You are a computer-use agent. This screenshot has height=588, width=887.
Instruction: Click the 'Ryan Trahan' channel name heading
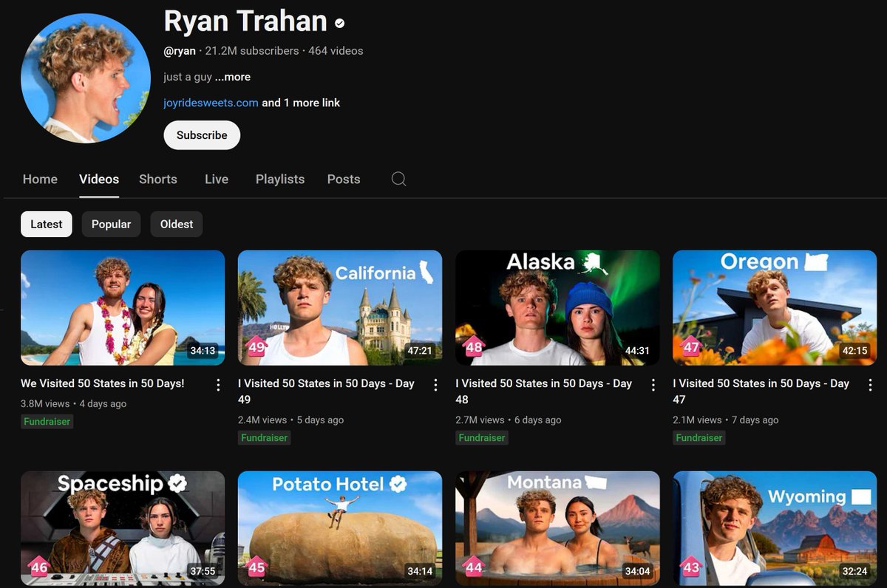point(245,21)
